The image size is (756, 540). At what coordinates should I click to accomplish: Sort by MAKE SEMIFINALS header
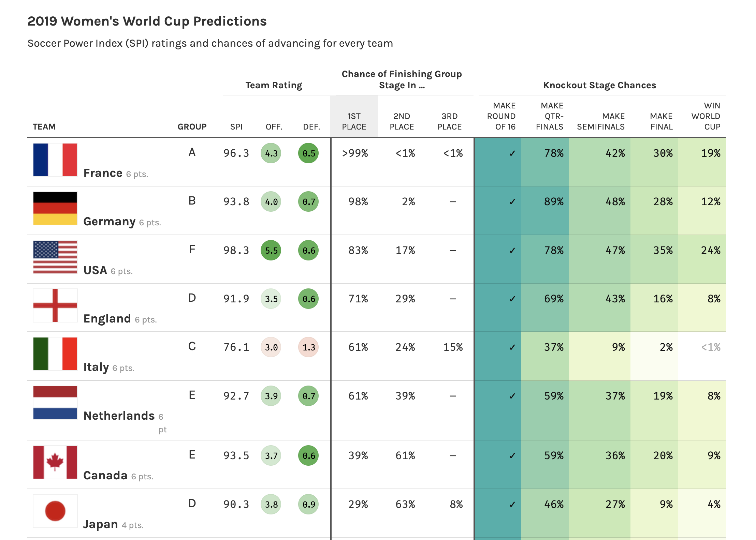pyautogui.click(x=601, y=121)
